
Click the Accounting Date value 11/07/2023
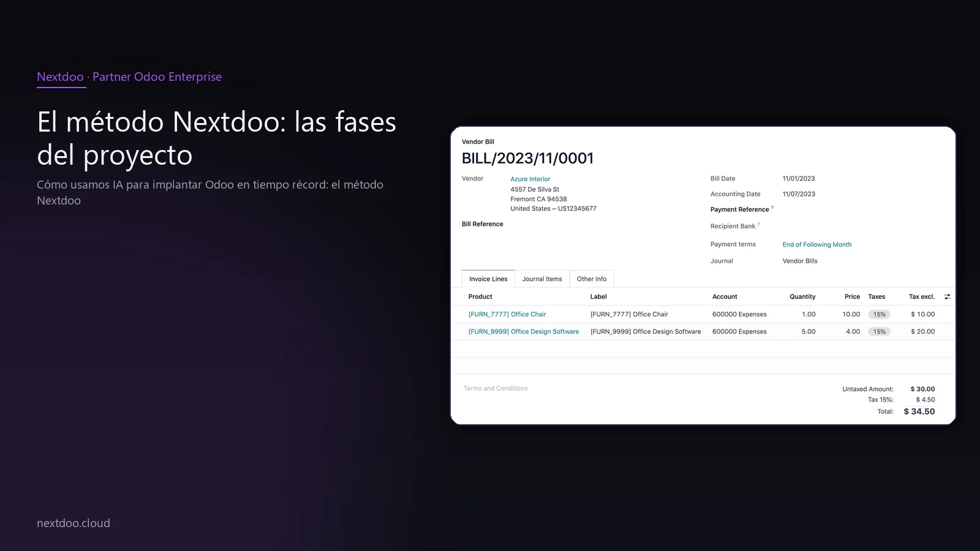point(799,194)
